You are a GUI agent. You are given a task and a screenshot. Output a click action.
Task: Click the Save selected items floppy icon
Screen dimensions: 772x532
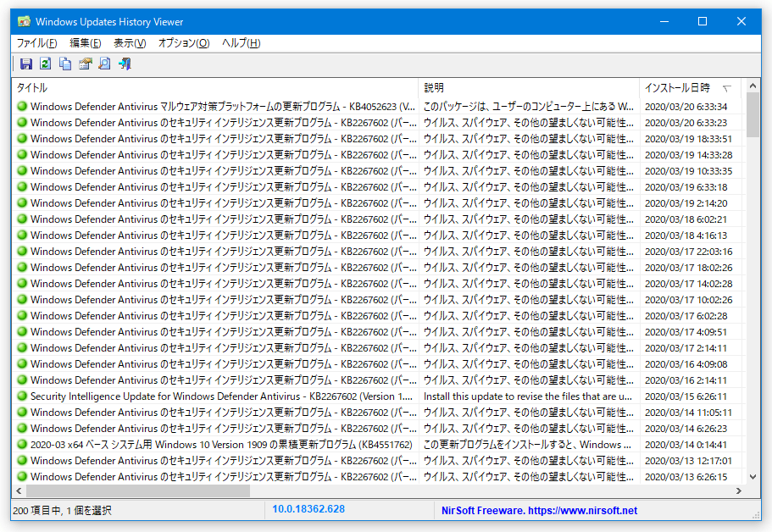click(26, 64)
